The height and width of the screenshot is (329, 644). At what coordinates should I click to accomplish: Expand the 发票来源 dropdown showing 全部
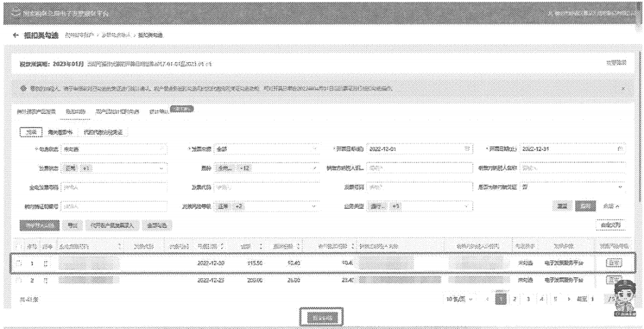[x=267, y=149]
